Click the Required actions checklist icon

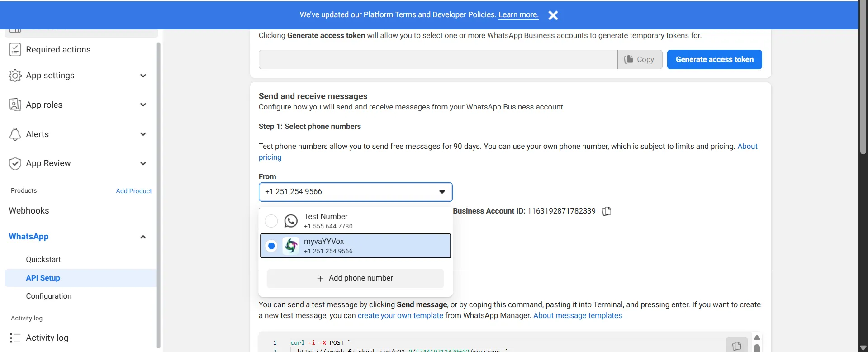(x=15, y=50)
